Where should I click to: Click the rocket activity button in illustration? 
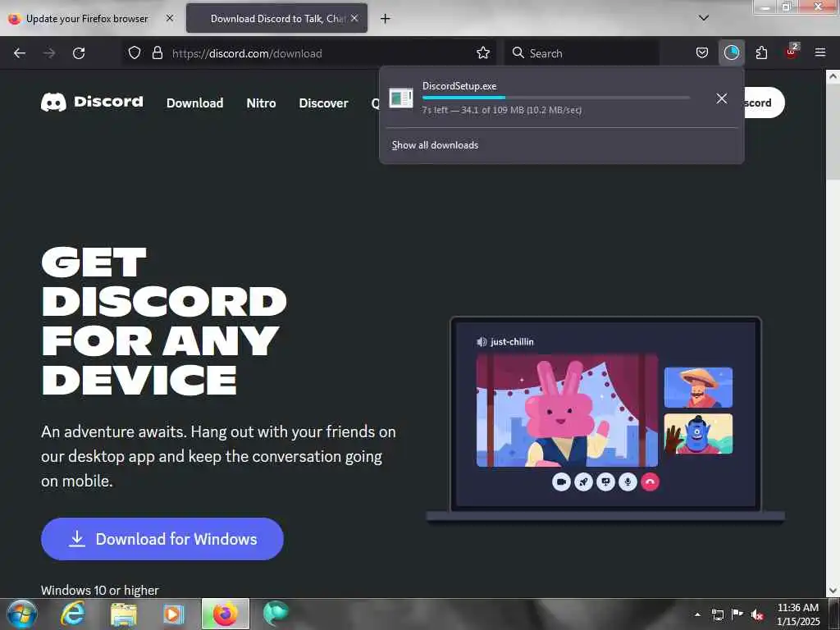click(583, 482)
